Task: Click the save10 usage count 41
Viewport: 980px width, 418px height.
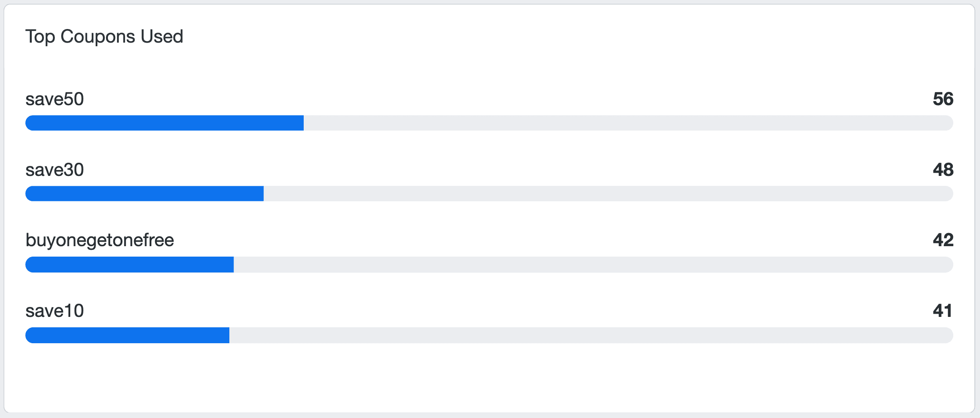Action: coord(942,311)
